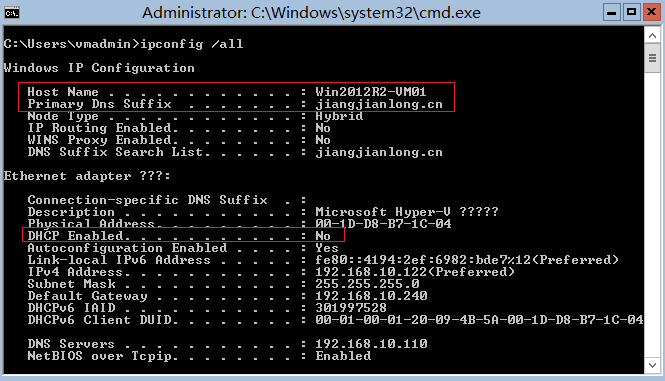Viewport: 665px width, 381px height.
Task: Click the Default Gateway 192.168.10.240 text
Action: [371, 296]
